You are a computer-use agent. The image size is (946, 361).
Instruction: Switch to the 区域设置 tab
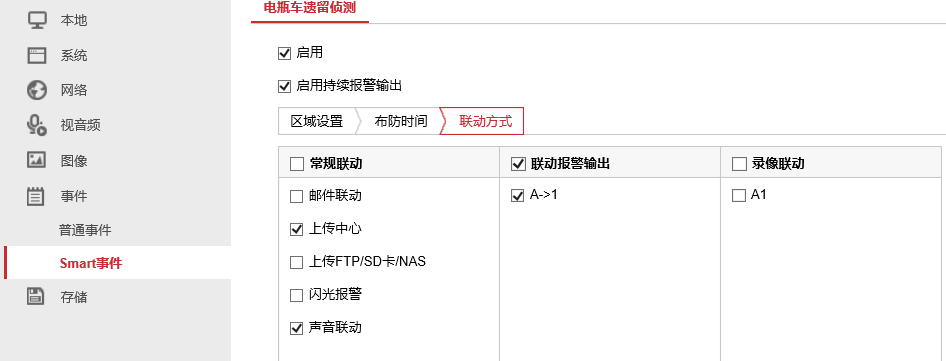coord(317,121)
